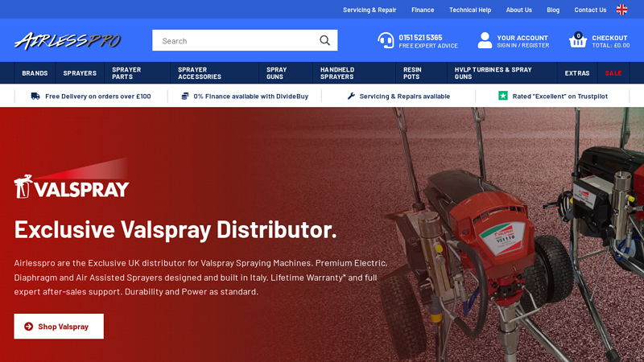Click the delivery truck icon

(x=35, y=96)
